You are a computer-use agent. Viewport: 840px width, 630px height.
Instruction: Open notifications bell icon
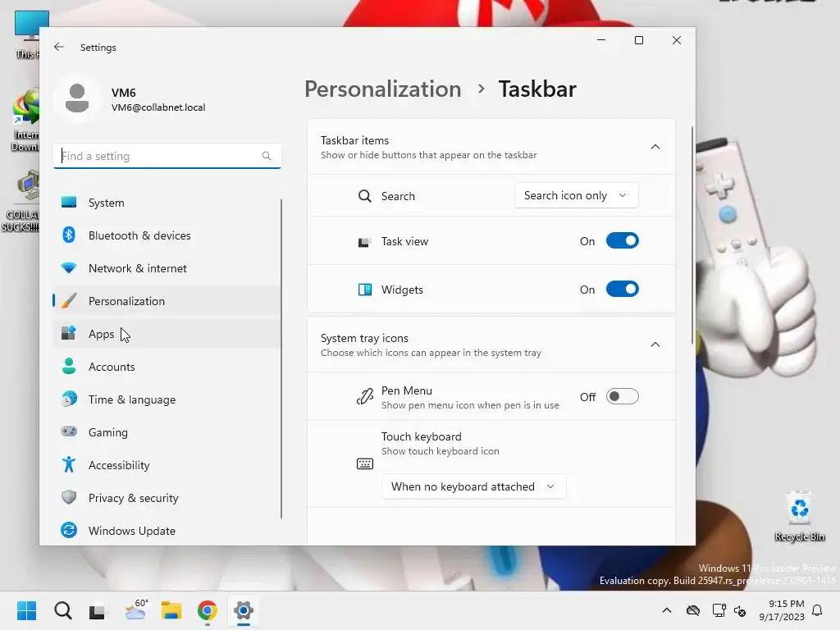[x=818, y=610]
